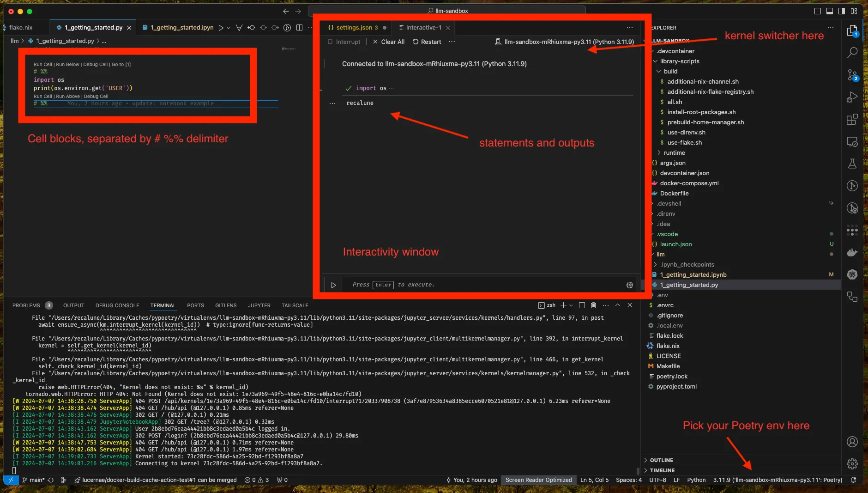
Task: Switch to flake.nix editor tab
Action: pyautogui.click(x=21, y=28)
